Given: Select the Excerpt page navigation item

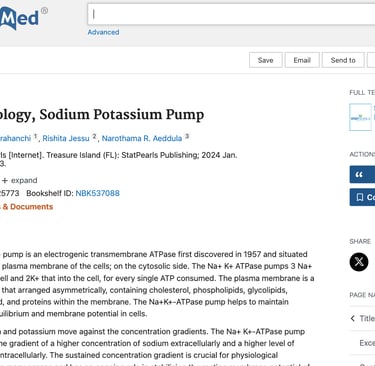Looking at the screenshot, I should 367,343.
